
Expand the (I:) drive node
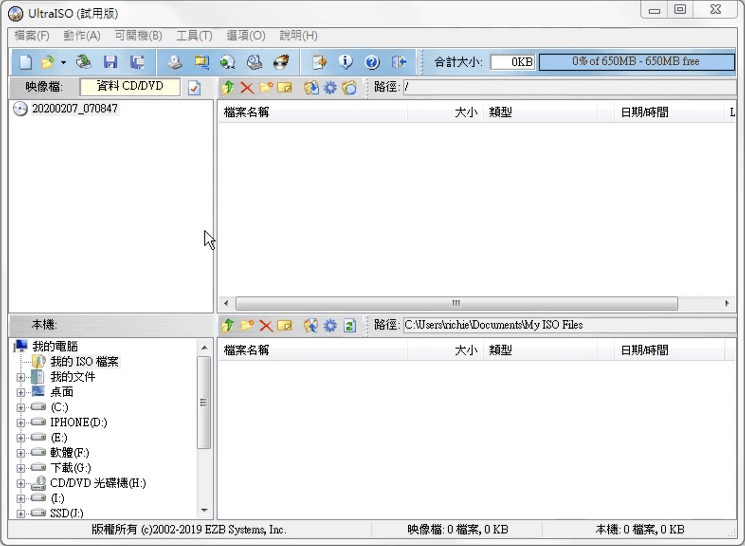coord(20,499)
